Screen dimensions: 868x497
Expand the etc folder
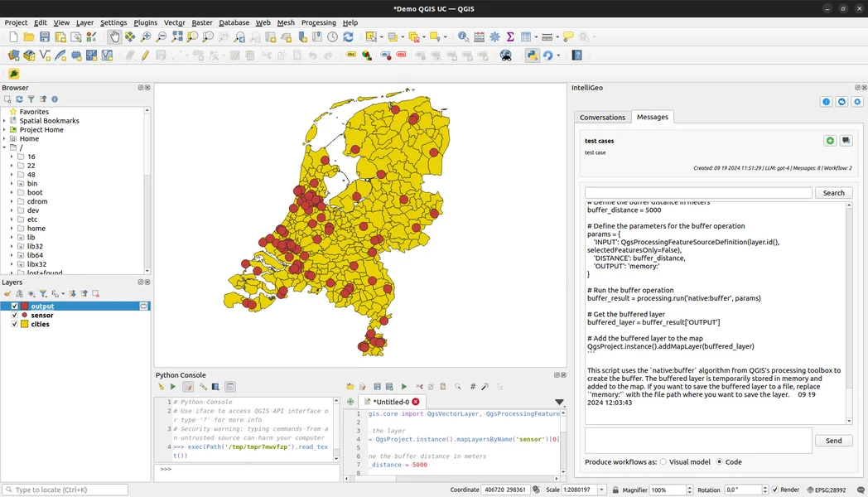[x=12, y=220]
